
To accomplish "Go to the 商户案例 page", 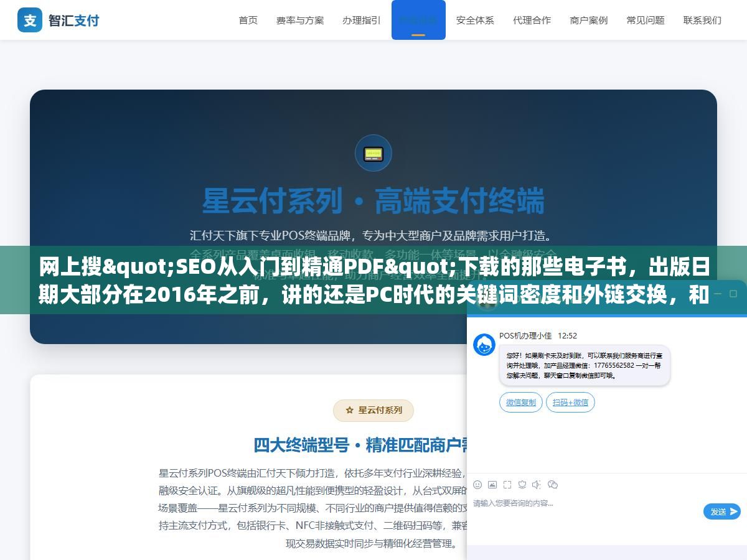I will point(589,20).
